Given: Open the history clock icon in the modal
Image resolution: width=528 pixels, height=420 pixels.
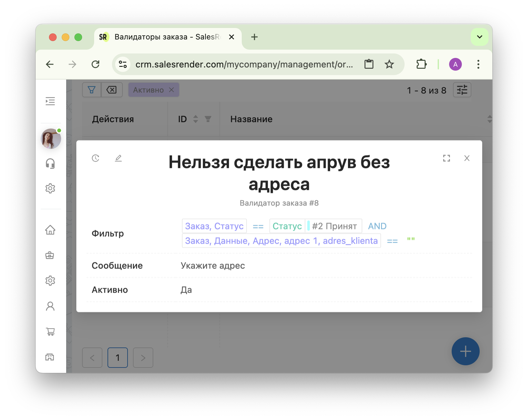Looking at the screenshot, I should (95, 158).
